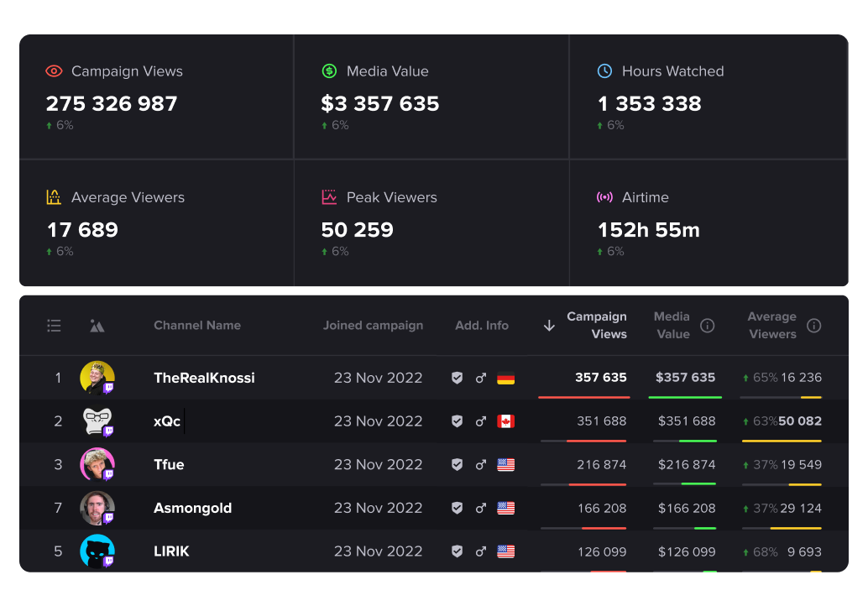Click the Campaign Views eye icon
Viewport: 868px width, 606px height.
pos(53,71)
